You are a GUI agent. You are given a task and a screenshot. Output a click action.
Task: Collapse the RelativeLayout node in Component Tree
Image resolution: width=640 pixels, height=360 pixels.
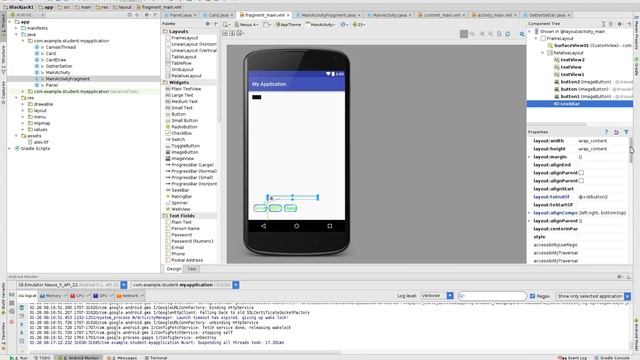click(543, 53)
